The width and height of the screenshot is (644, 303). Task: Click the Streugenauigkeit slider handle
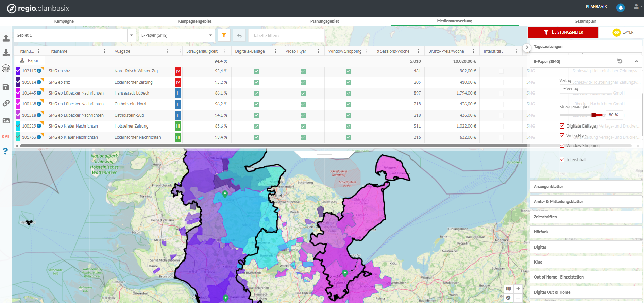click(x=593, y=115)
